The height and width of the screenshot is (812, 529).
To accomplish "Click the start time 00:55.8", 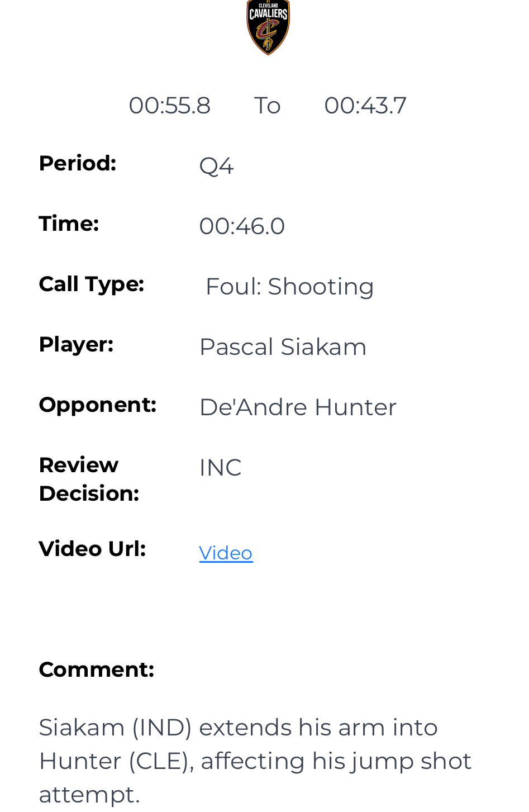I will pos(169,106).
